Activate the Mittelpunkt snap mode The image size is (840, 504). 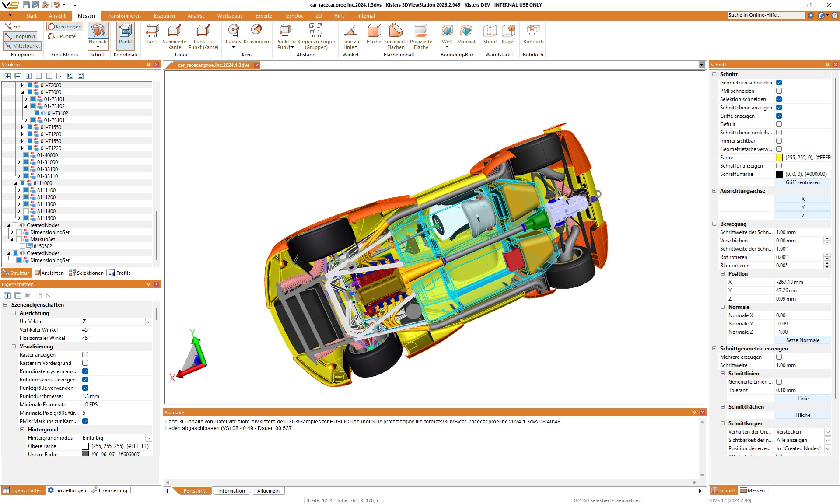(22, 46)
